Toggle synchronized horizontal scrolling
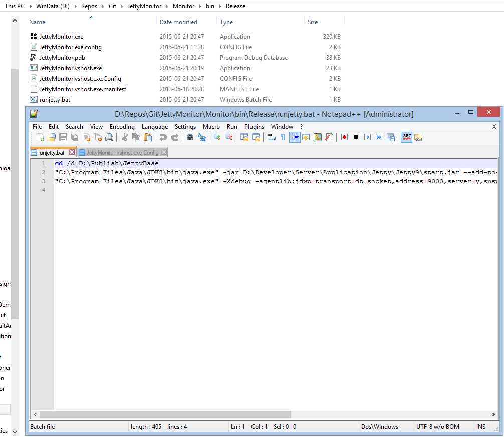The width and height of the screenshot is (504, 437). coord(256,138)
